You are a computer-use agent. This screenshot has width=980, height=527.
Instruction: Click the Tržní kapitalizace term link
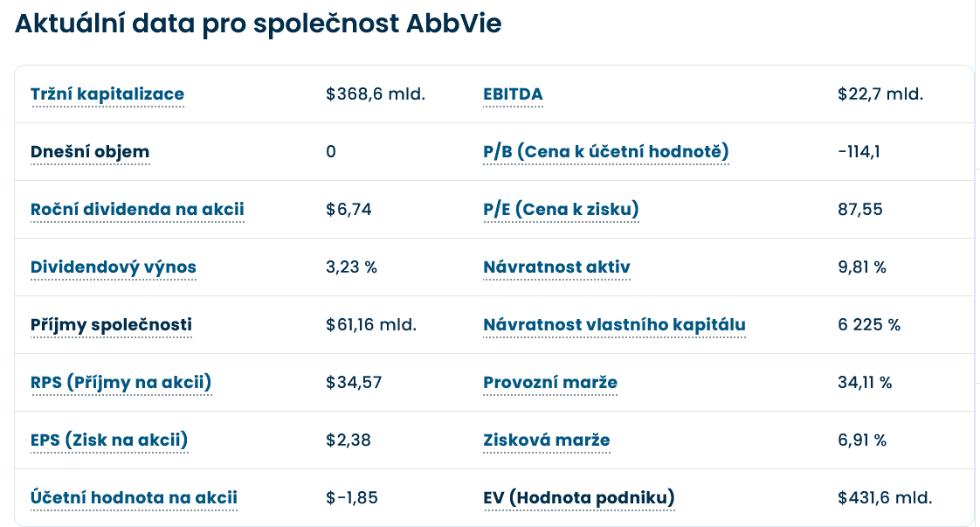(x=107, y=94)
